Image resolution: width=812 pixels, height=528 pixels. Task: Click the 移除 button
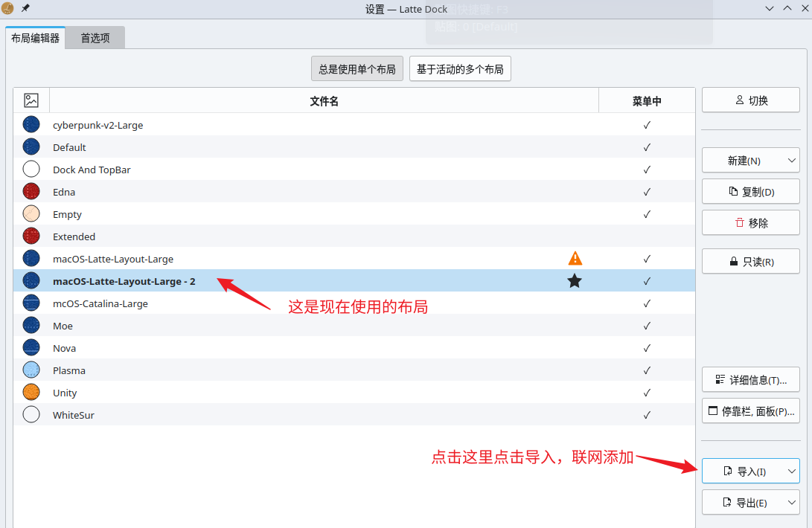[x=751, y=222]
